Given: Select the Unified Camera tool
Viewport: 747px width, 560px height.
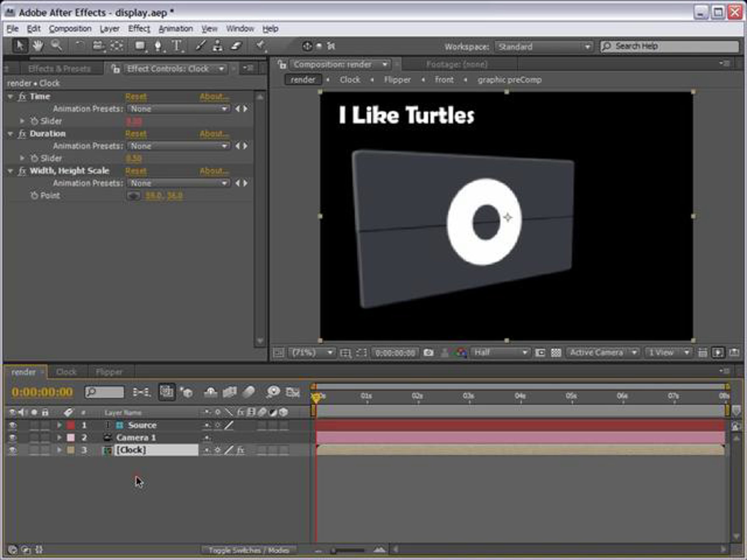Looking at the screenshot, I should pos(98,45).
